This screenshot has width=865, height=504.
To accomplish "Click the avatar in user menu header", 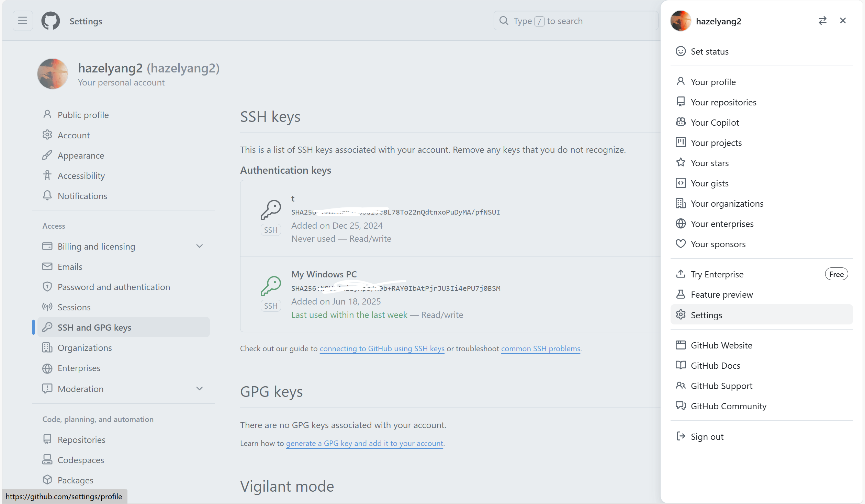I will click(681, 21).
